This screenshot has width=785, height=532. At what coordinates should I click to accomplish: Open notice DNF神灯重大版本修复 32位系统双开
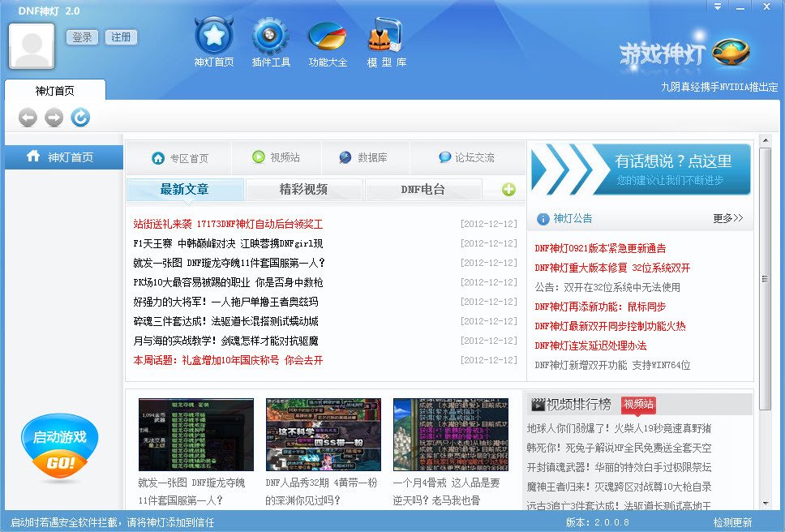point(612,268)
